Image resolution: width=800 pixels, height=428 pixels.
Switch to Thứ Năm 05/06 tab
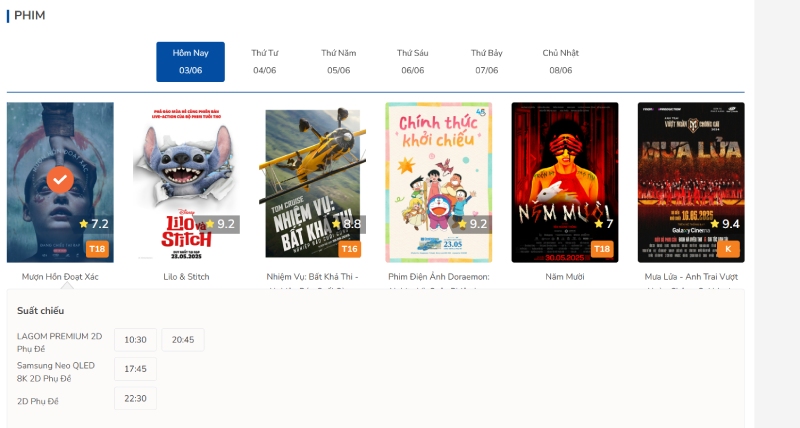339,62
